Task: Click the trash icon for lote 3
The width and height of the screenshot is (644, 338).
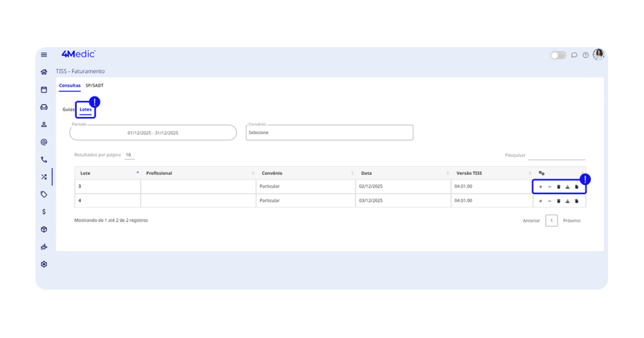Action: 558,187
